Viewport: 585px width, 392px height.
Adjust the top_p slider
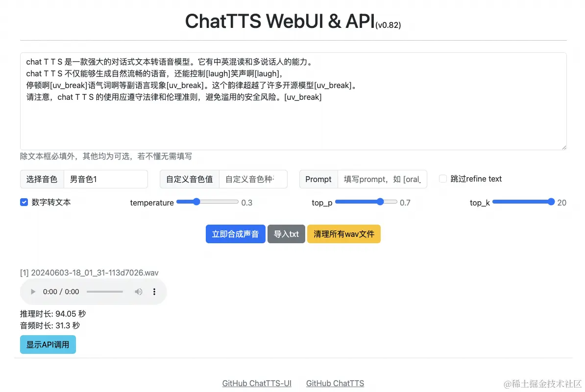366,202
